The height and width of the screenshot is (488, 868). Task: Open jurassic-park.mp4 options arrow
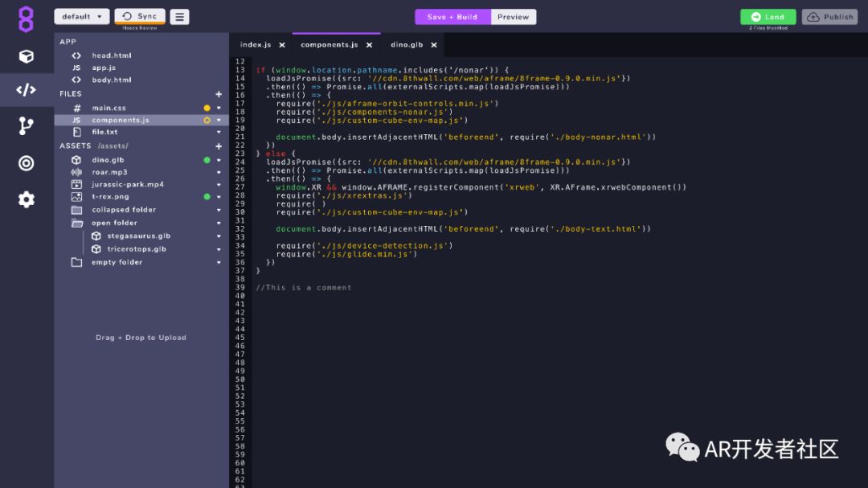pyautogui.click(x=219, y=184)
